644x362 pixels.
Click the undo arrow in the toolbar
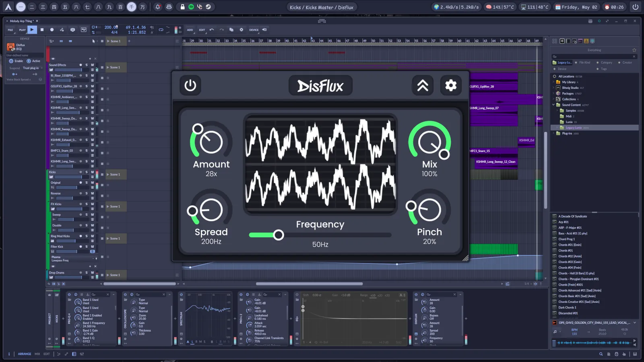coord(212,30)
